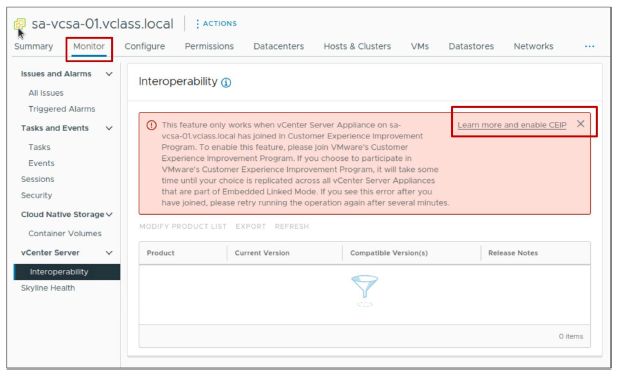Click the Export button

pos(250,227)
